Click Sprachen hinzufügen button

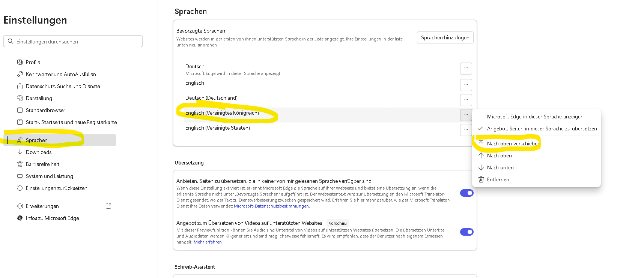coord(445,37)
